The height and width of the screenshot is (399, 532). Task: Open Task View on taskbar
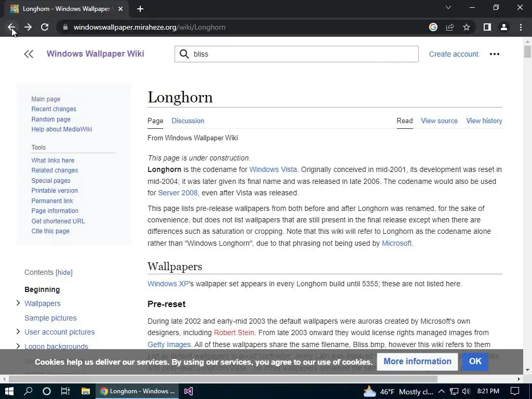tap(65, 391)
